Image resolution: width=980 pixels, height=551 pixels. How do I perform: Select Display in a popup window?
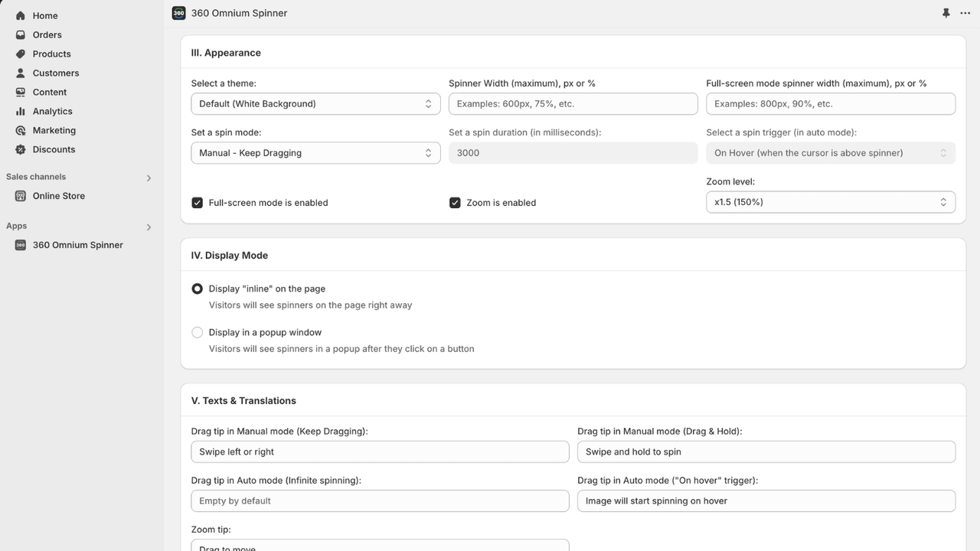coord(198,332)
